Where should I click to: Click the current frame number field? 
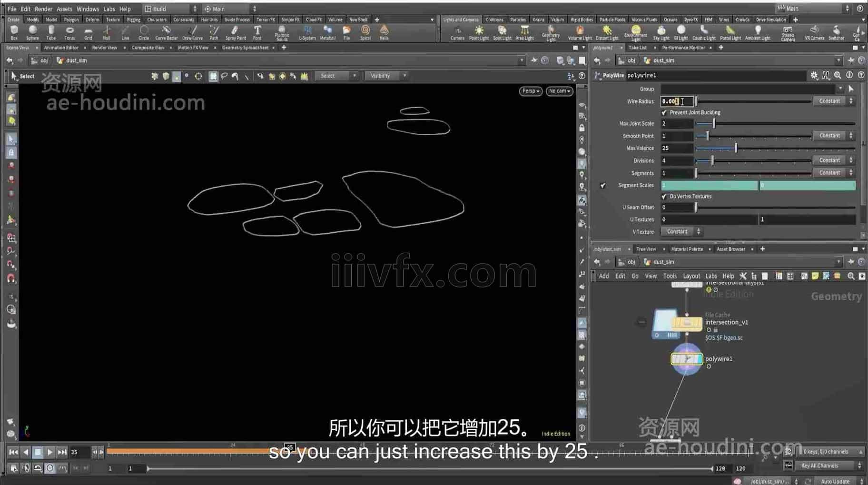click(x=79, y=452)
